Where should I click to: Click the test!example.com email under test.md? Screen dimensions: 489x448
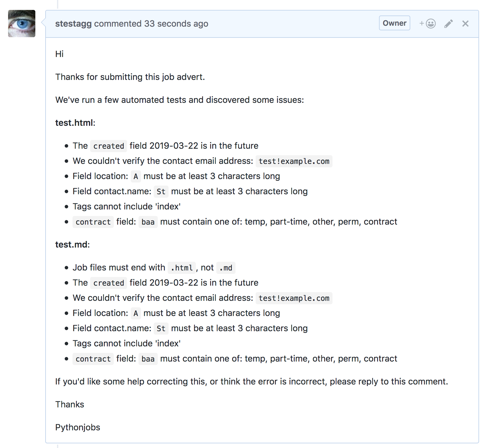(294, 298)
